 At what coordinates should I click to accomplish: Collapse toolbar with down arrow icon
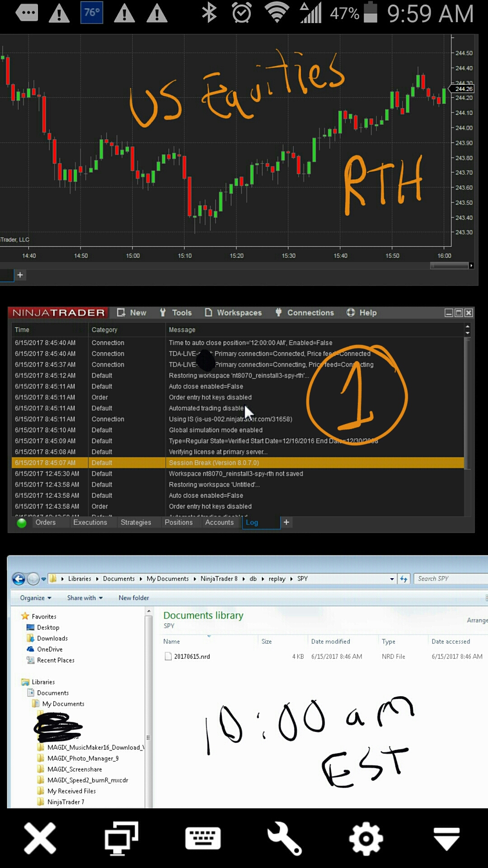pos(446,839)
